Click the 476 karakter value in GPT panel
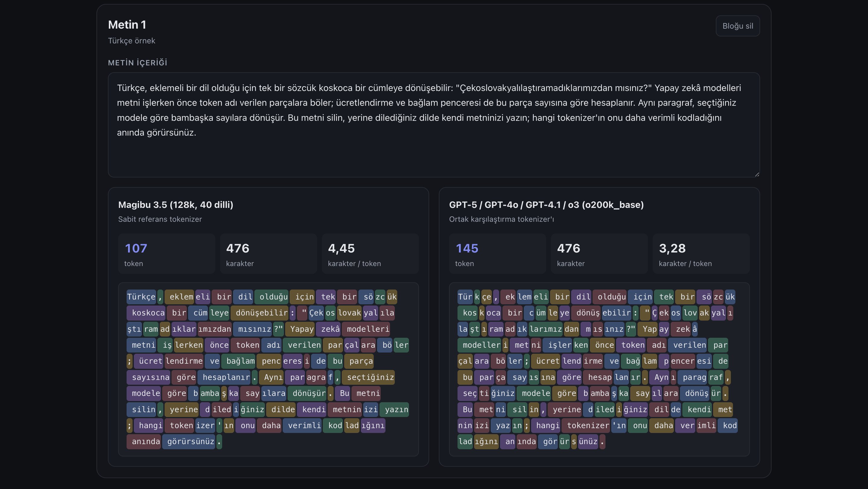868x489 pixels. tap(568, 248)
